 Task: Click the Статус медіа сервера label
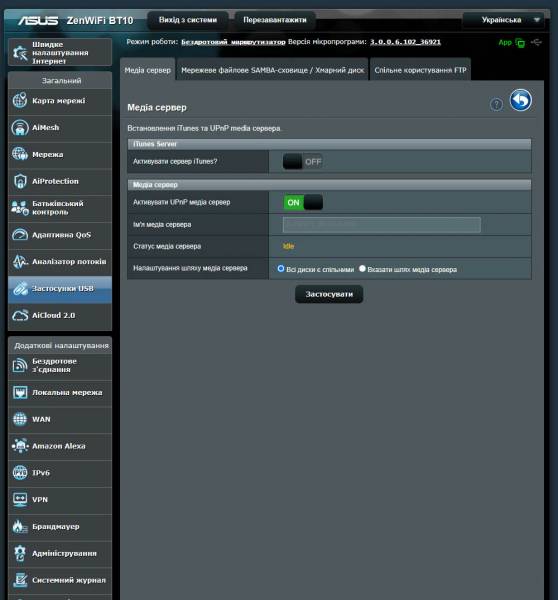coord(167,246)
